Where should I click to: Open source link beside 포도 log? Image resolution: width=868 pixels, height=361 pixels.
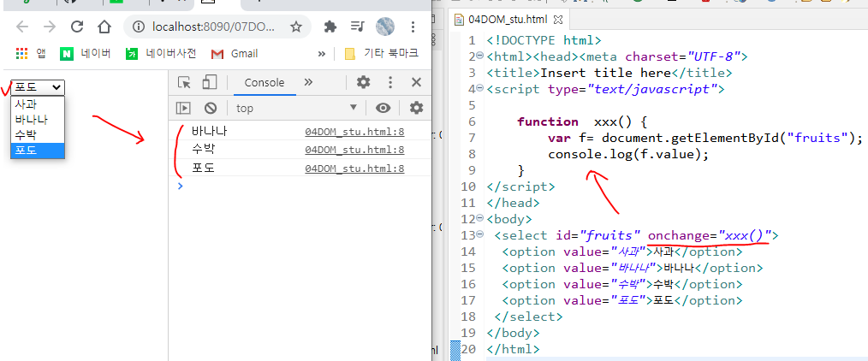[x=354, y=168]
